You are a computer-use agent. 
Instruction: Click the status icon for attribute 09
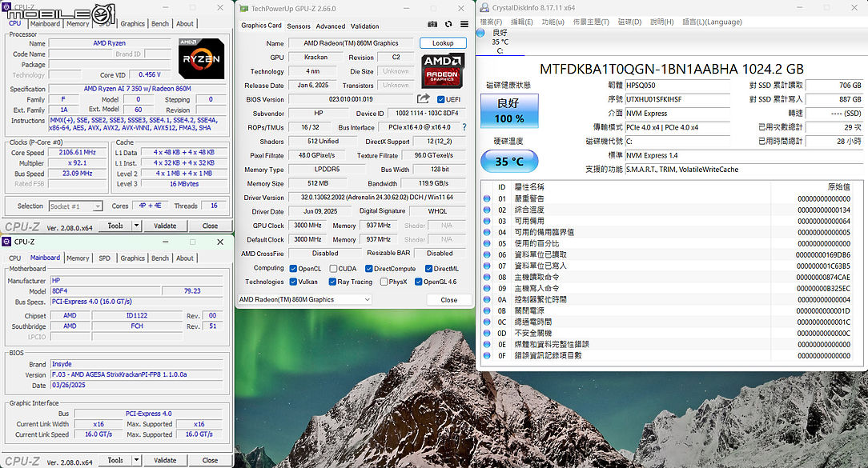coord(487,288)
